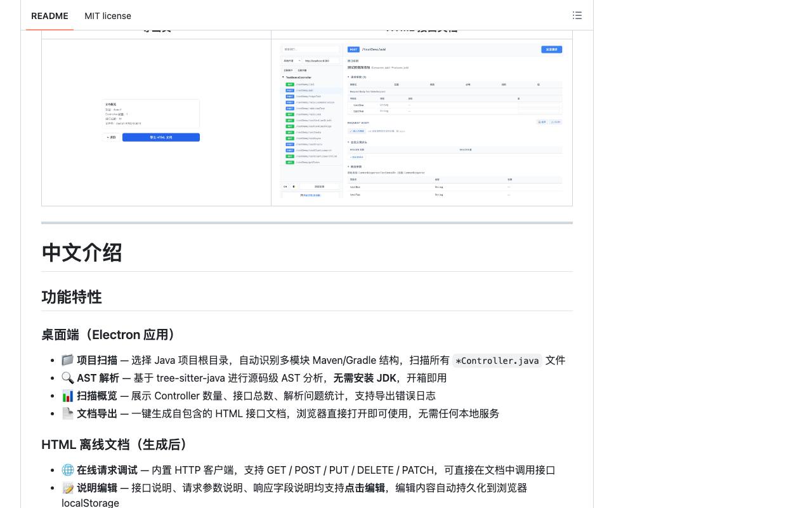Open the README outline list icon

tap(577, 15)
